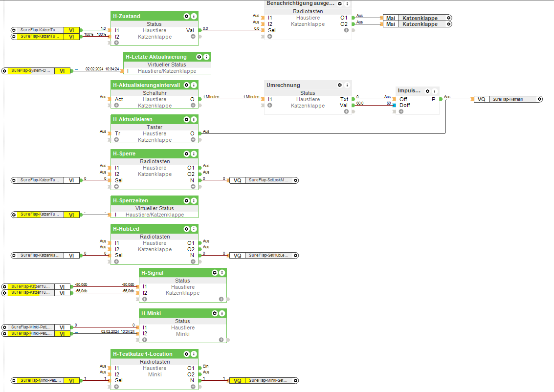Click info icon on H-Signal block
Screen dimensions: 554x392
[222, 273]
